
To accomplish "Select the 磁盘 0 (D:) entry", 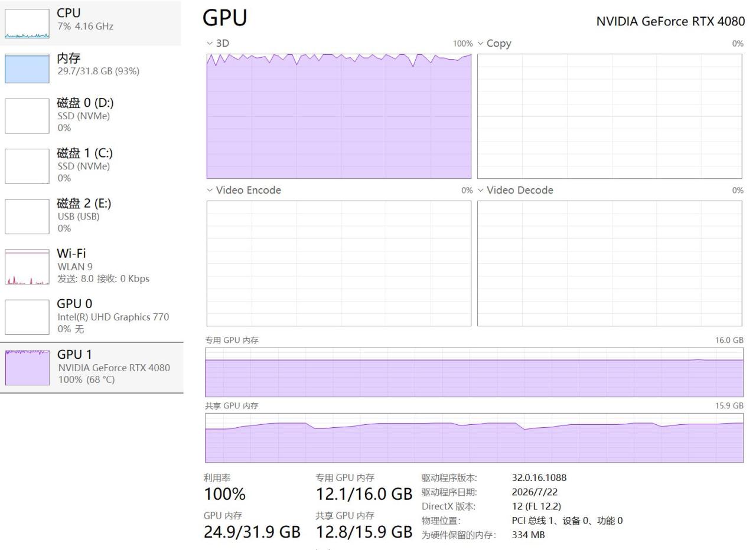I will point(90,115).
